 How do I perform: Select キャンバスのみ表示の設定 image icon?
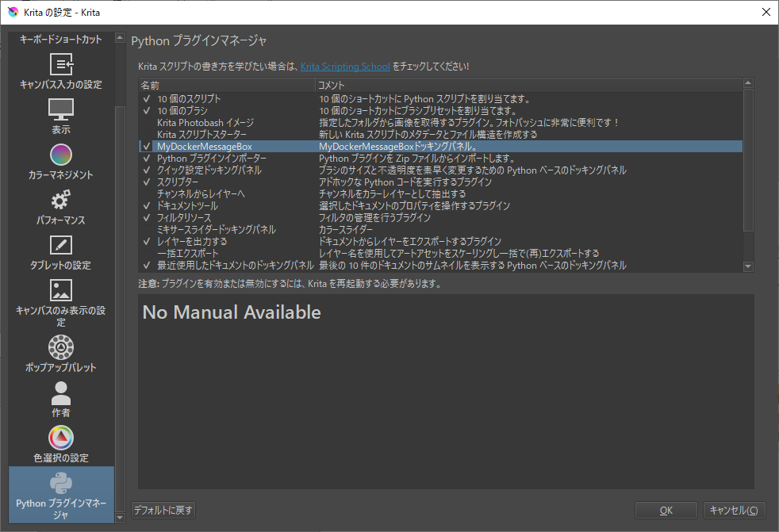pos(61,290)
